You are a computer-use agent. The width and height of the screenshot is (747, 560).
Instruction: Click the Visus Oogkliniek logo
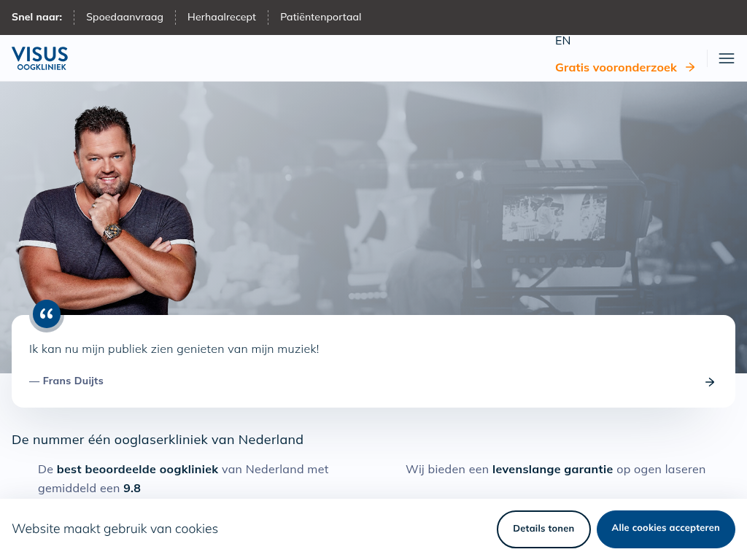pyautogui.click(x=40, y=58)
